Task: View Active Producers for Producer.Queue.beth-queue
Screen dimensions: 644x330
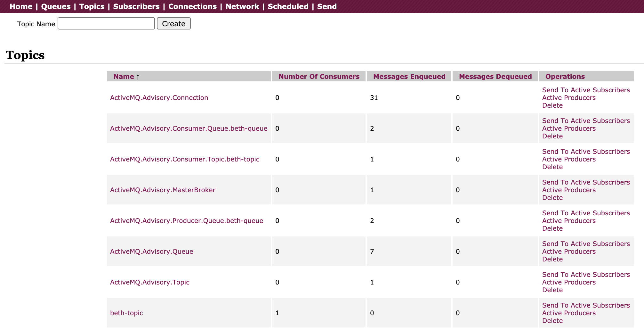Action: point(569,221)
